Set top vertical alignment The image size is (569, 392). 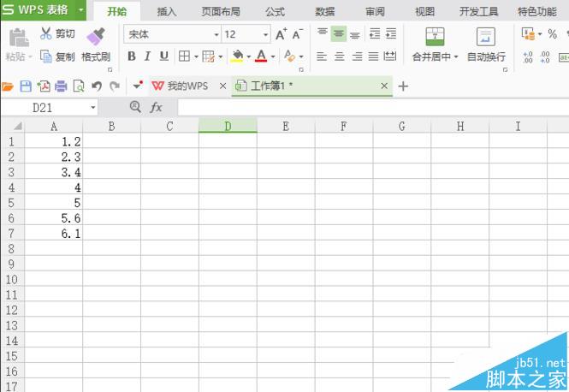(x=323, y=33)
